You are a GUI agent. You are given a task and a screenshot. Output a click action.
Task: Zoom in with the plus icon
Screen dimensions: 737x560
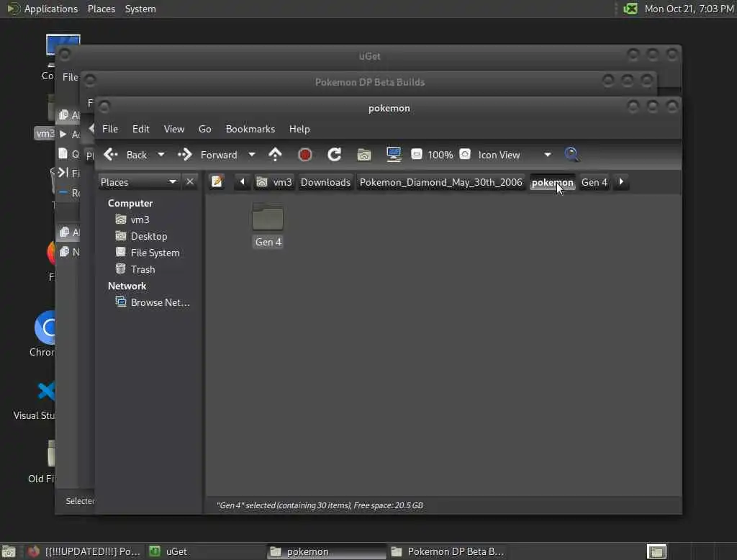[x=465, y=154]
